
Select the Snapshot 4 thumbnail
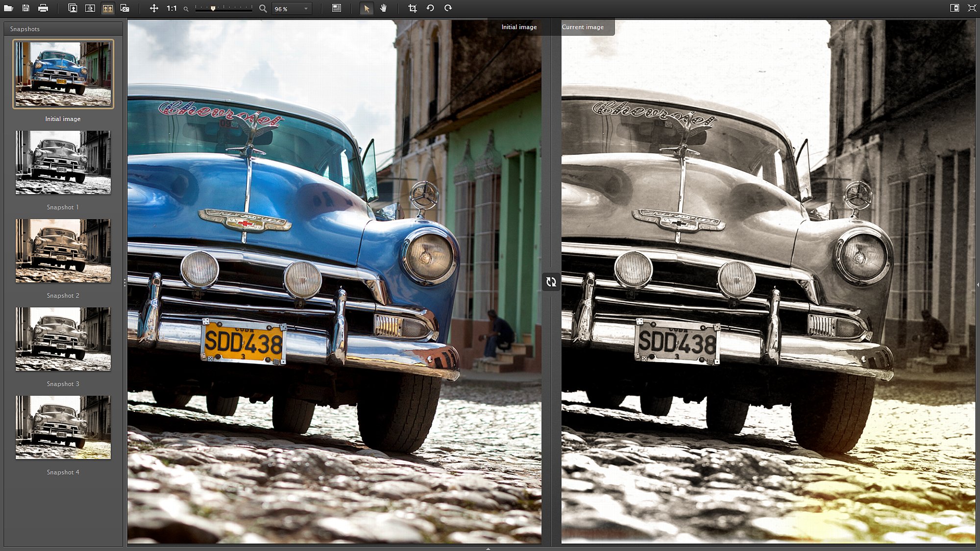coord(63,427)
